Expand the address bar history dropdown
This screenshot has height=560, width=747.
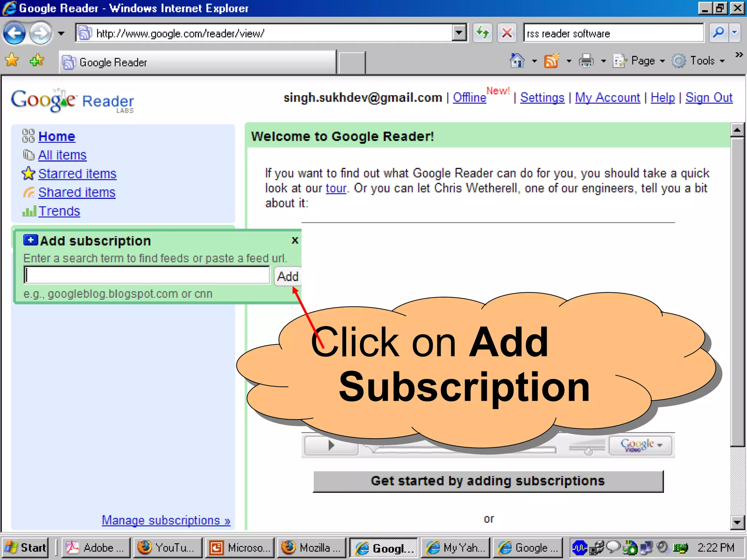[x=459, y=34]
